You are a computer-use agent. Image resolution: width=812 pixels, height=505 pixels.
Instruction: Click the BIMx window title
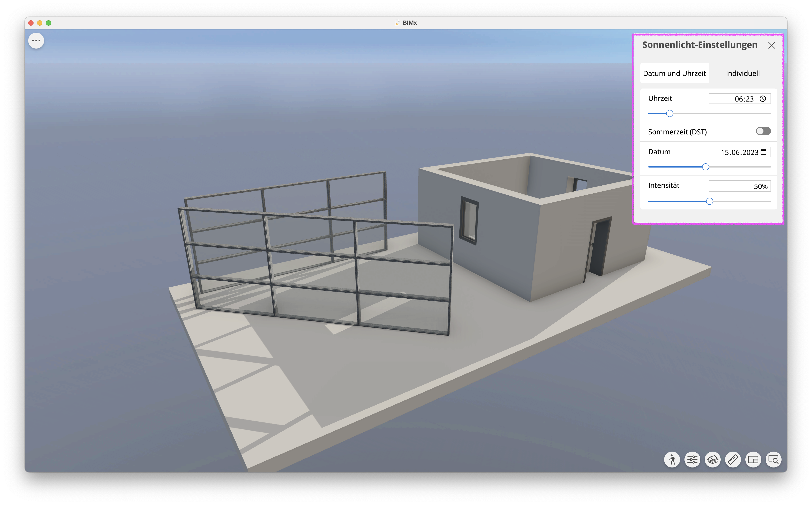pyautogui.click(x=410, y=23)
